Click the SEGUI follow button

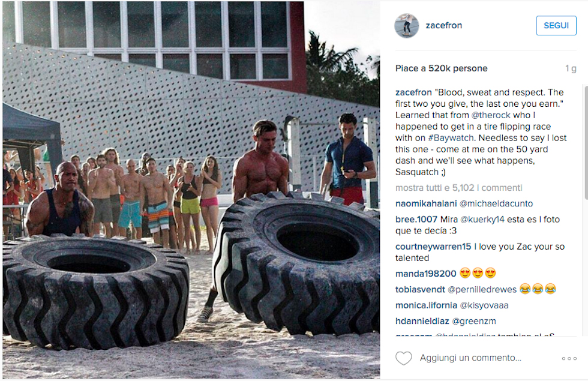(x=556, y=25)
